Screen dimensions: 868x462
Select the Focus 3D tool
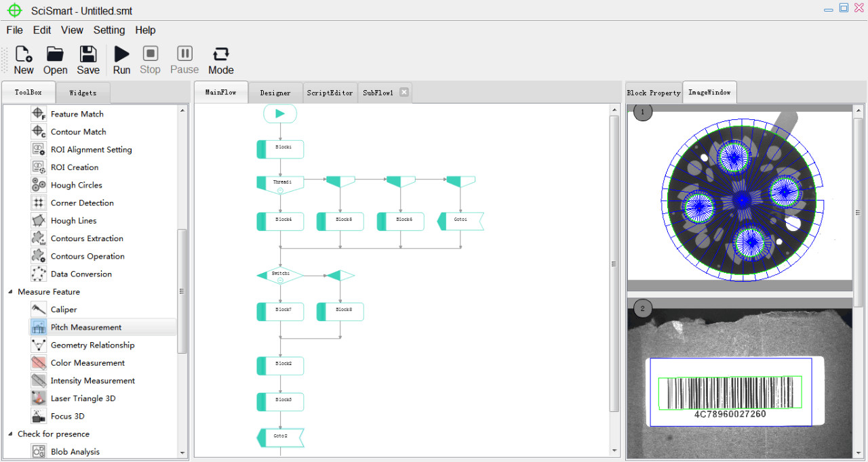(67, 416)
